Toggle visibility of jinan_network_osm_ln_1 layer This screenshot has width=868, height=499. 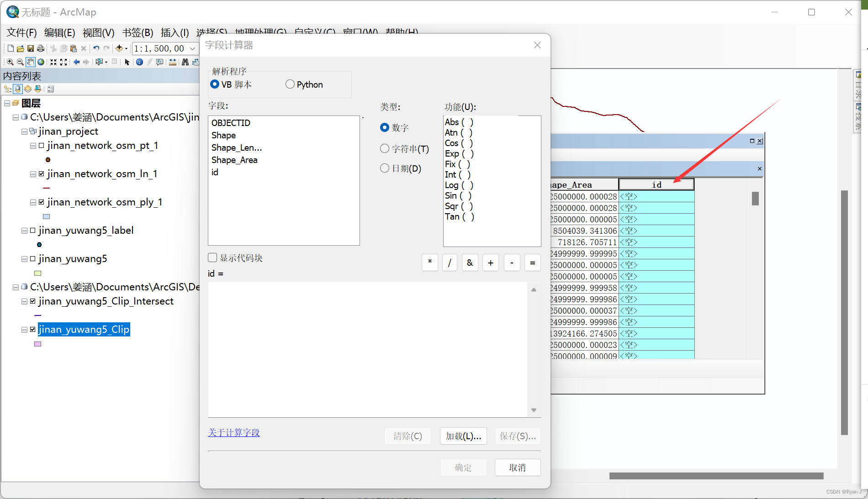point(41,174)
